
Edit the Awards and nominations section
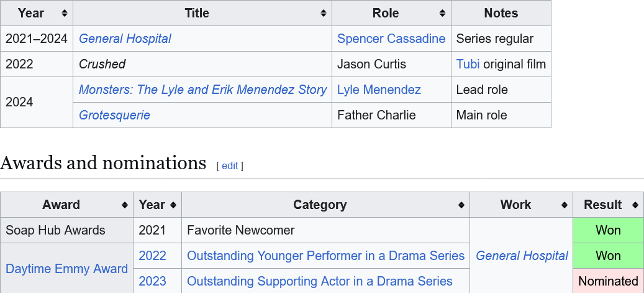tap(230, 166)
